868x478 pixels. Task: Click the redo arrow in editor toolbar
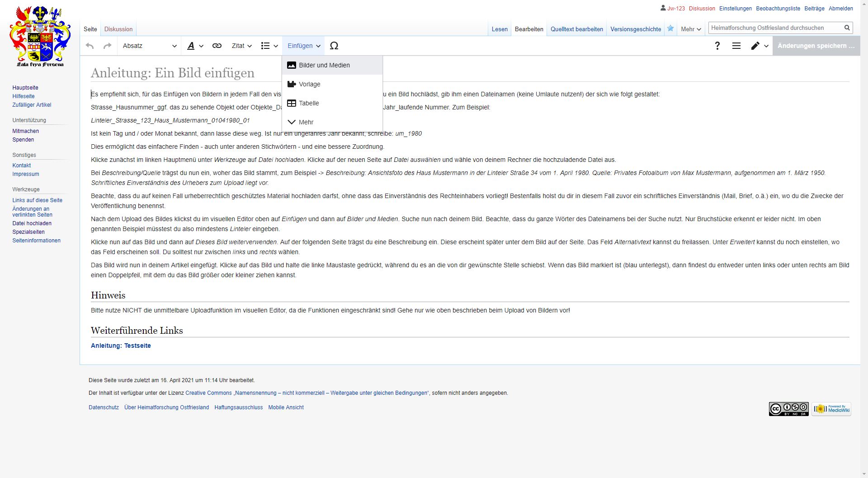coord(107,46)
